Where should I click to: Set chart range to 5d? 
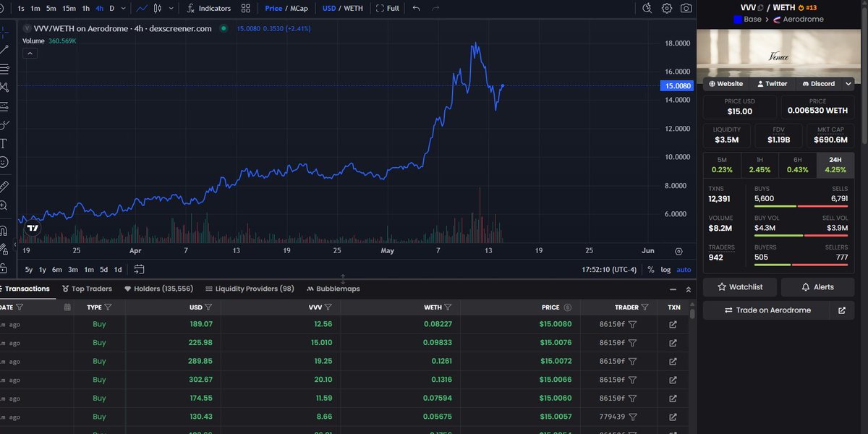point(103,269)
